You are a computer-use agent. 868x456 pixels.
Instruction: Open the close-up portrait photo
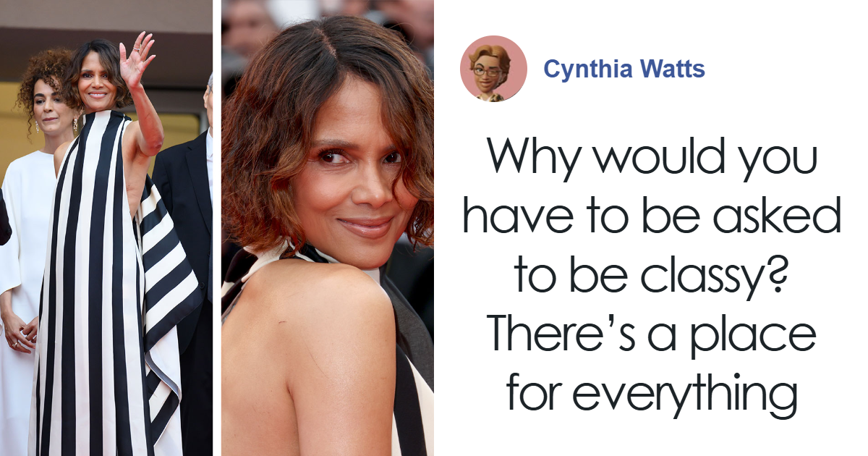(328, 228)
